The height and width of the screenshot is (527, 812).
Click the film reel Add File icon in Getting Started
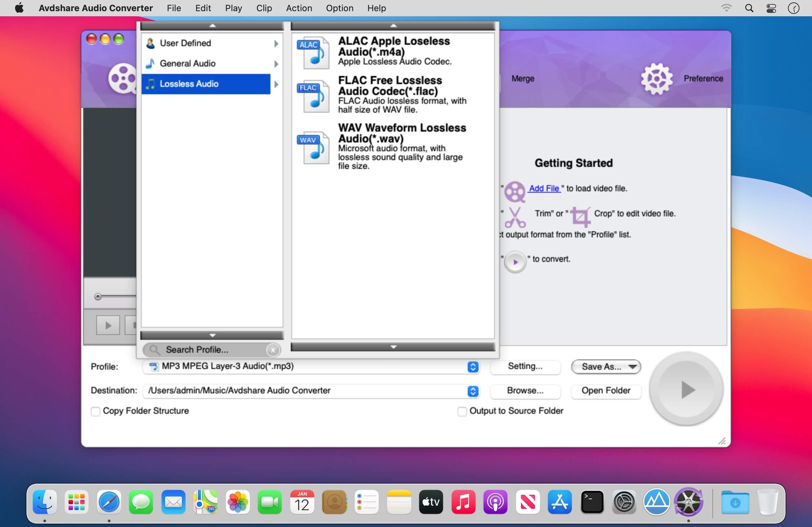(514, 192)
